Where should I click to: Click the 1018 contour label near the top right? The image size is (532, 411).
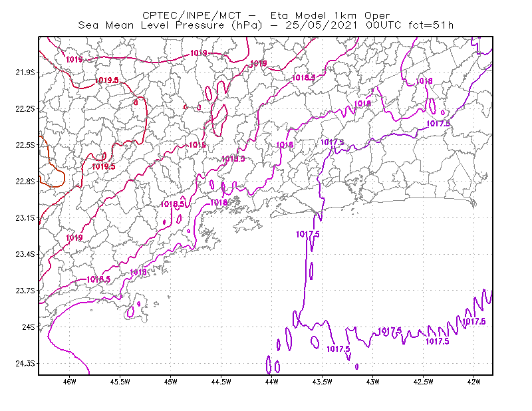point(424,81)
